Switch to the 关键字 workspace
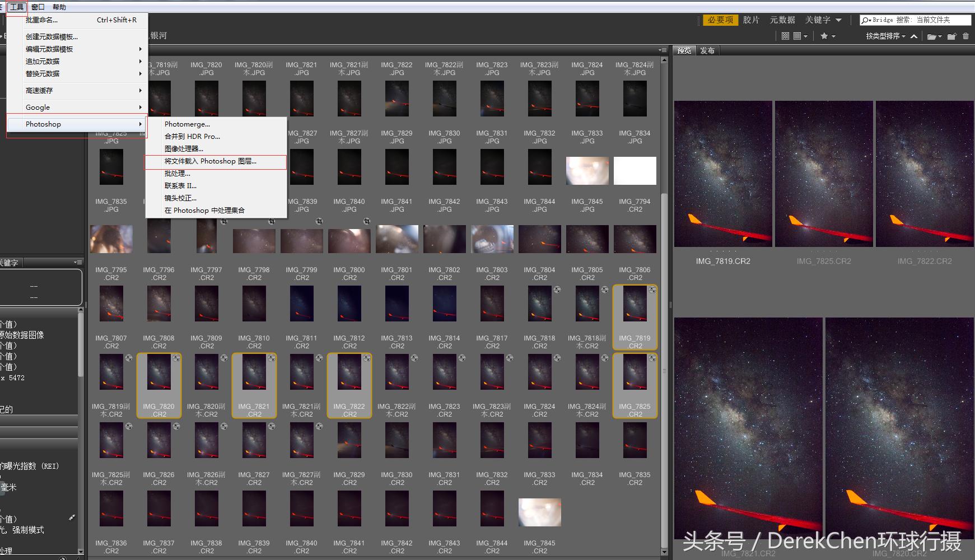 tap(818, 20)
